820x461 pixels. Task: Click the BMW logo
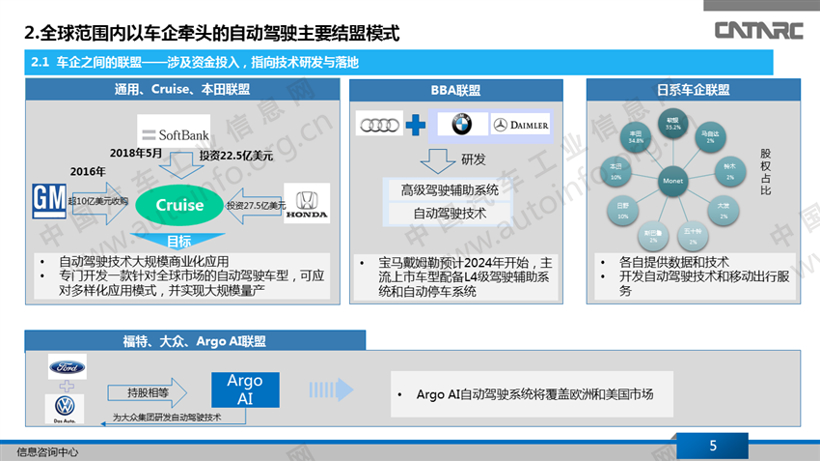pyautogui.click(x=459, y=126)
